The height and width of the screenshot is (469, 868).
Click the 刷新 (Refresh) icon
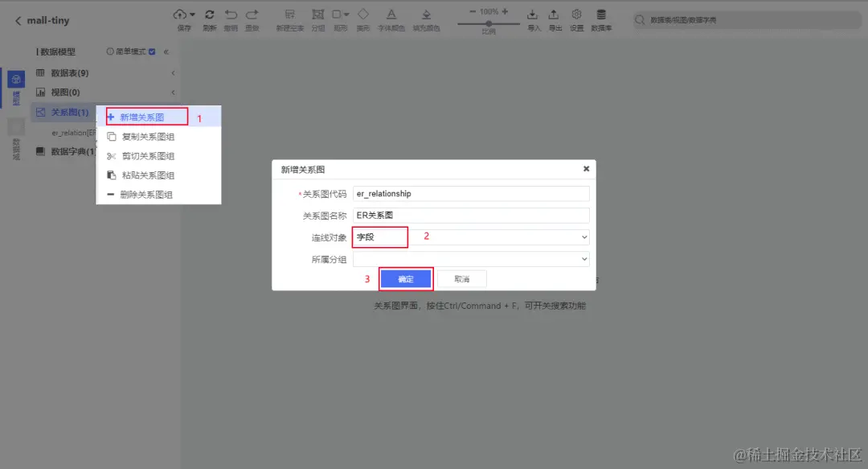coord(210,16)
